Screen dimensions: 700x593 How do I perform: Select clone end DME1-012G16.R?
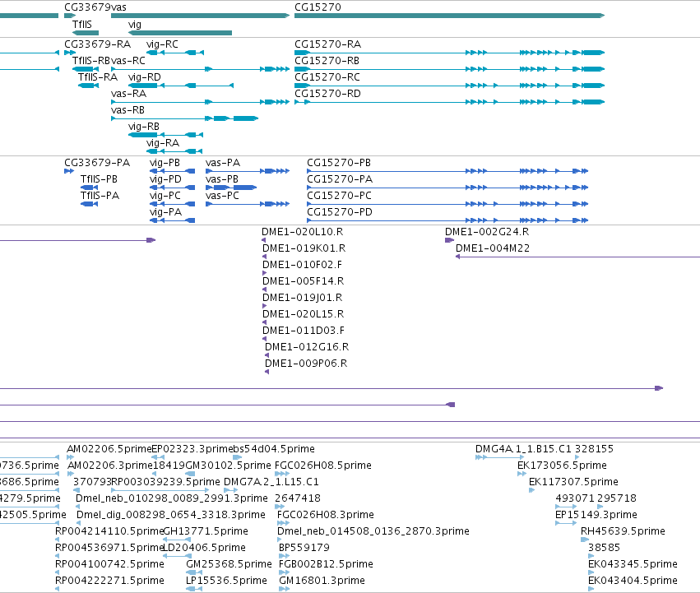pos(307,347)
